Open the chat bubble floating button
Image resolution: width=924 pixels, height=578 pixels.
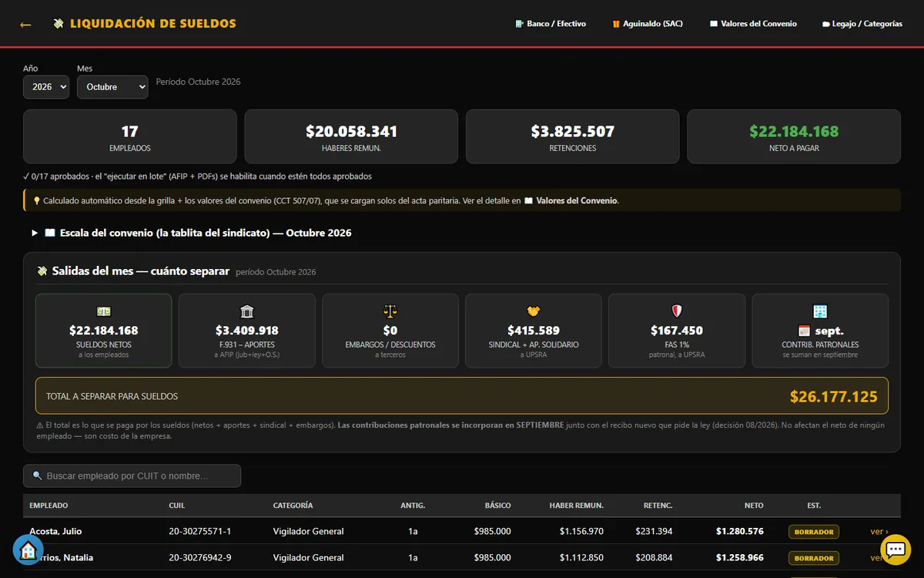pyautogui.click(x=895, y=549)
